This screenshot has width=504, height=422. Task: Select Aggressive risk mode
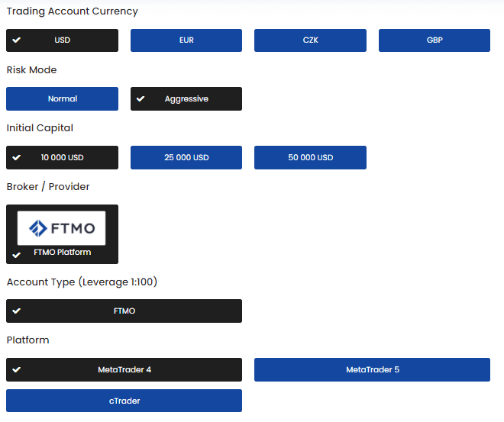[186, 99]
